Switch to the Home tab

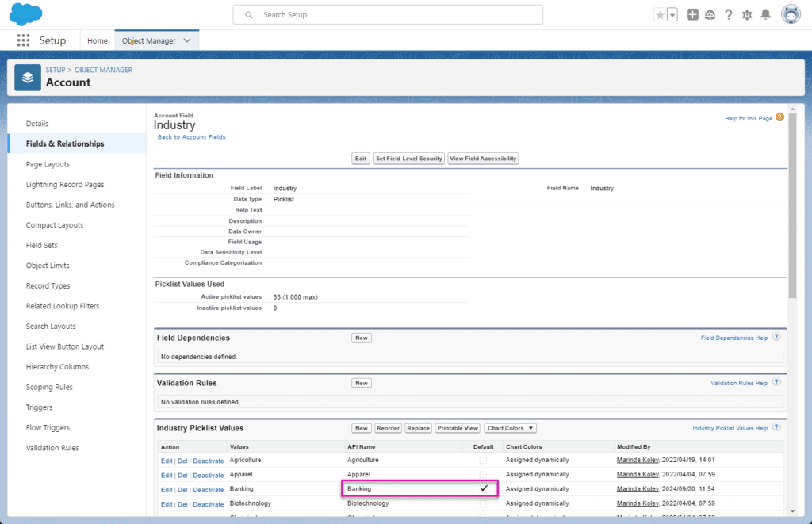98,40
